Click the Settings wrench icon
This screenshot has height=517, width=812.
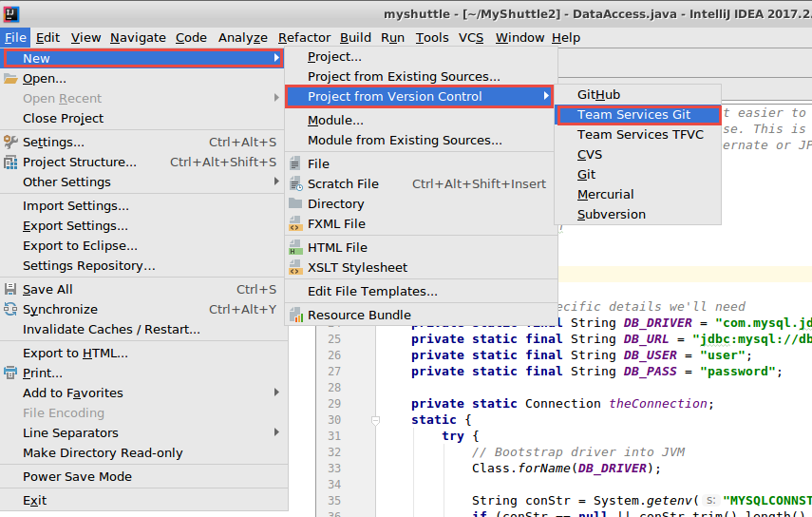coord(10,142)
